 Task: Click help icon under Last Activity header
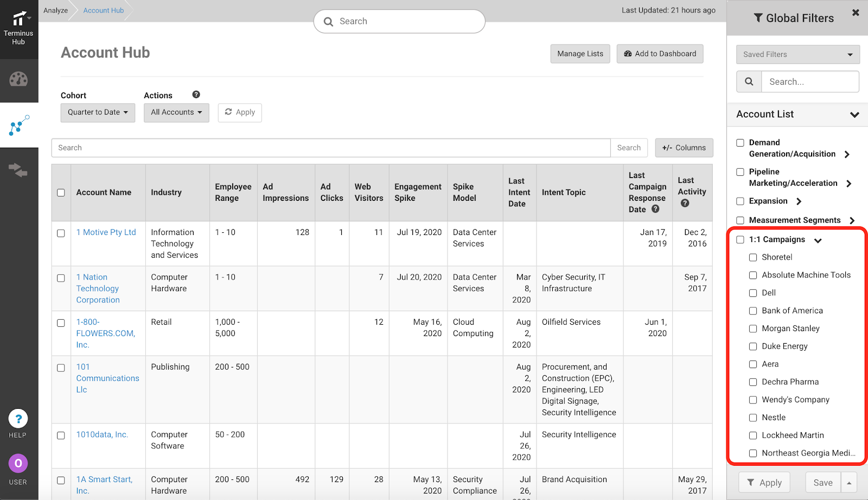(685, 203)
